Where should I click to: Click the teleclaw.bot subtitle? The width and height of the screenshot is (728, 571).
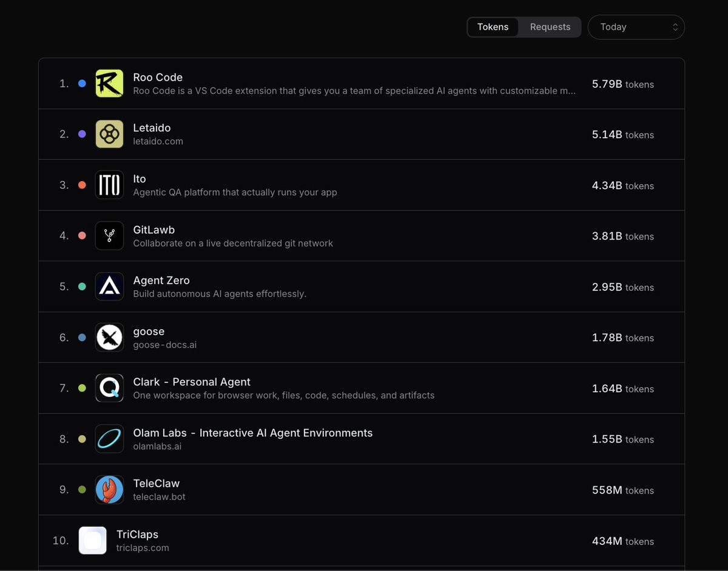160,497
